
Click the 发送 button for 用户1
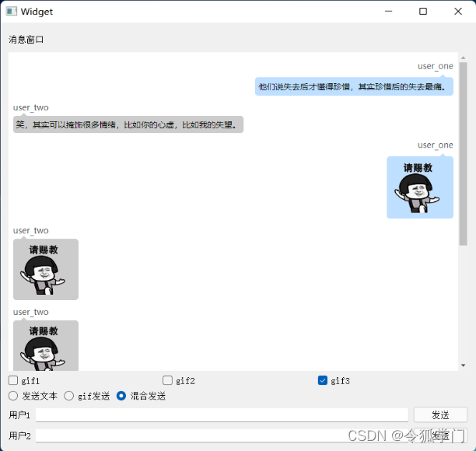click(440, 415)
